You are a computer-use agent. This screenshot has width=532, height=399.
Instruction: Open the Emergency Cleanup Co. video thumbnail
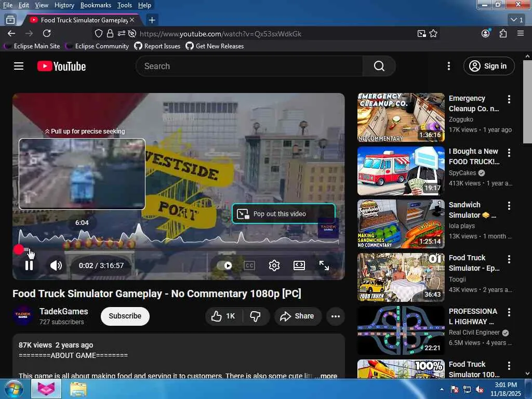pos(401,117)
